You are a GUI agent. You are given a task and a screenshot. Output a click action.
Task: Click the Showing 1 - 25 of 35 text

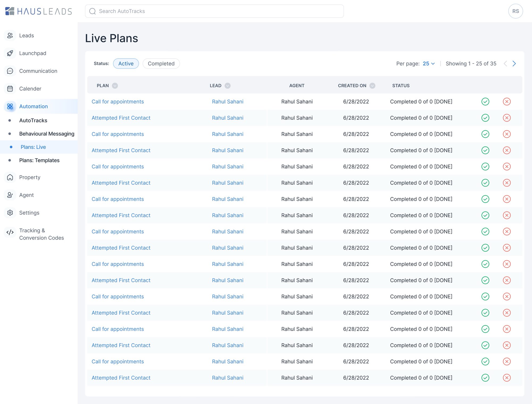(471, 64)
